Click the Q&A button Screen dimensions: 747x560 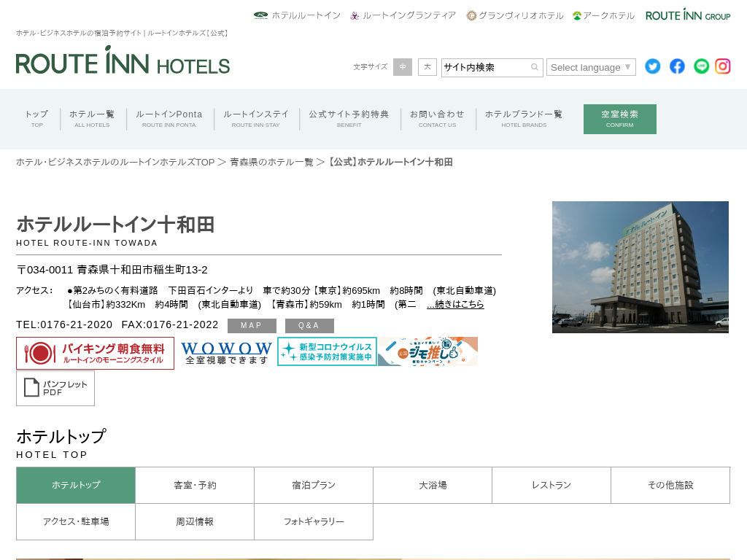pyautogui.click(x=309, y=326)
